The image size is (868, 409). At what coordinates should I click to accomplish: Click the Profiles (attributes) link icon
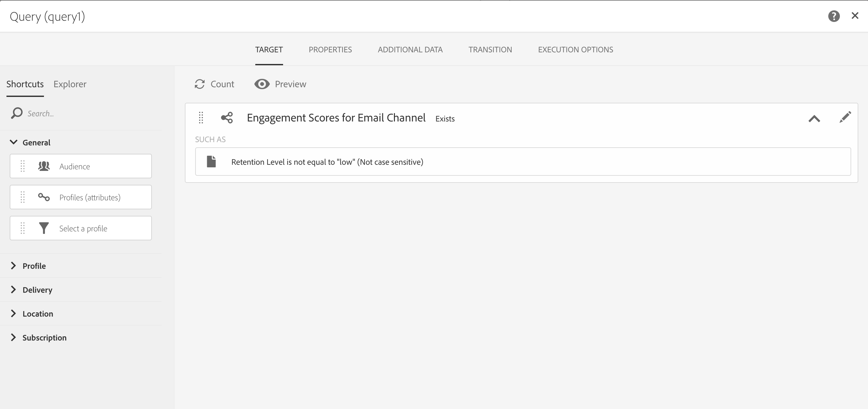tap(44, 197)
